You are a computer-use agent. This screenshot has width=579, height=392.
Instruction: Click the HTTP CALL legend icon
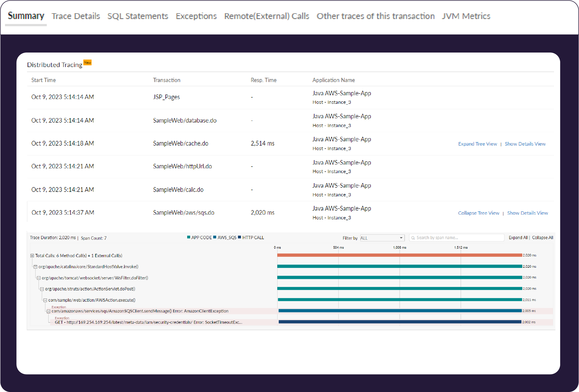click(240, 238)
